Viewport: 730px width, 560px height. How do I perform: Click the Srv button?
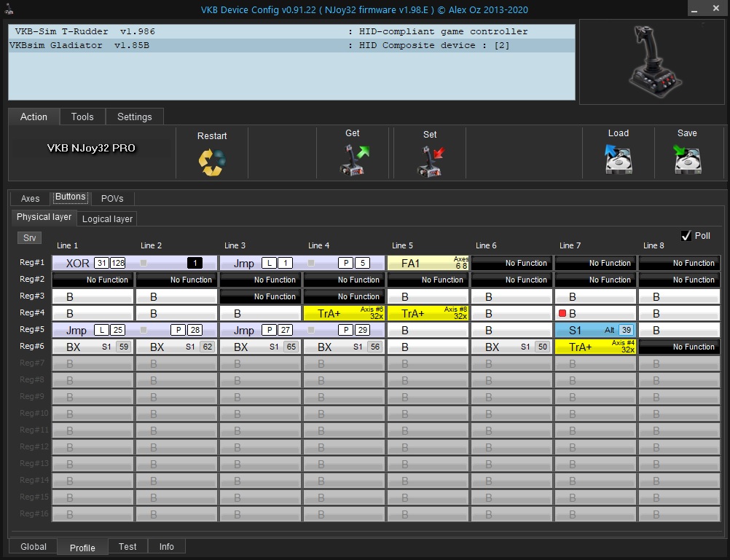pos(29,238)
